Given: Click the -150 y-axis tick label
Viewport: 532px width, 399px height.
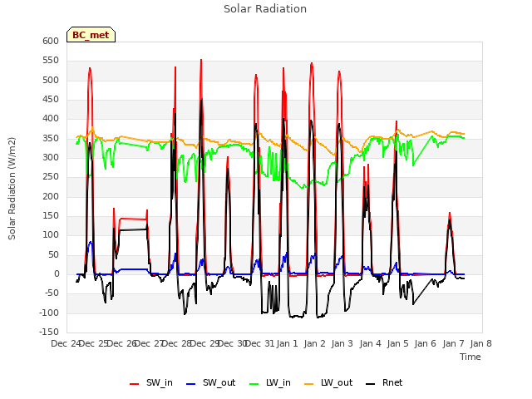Looking at the screenshot, I should tap(49, 332).
